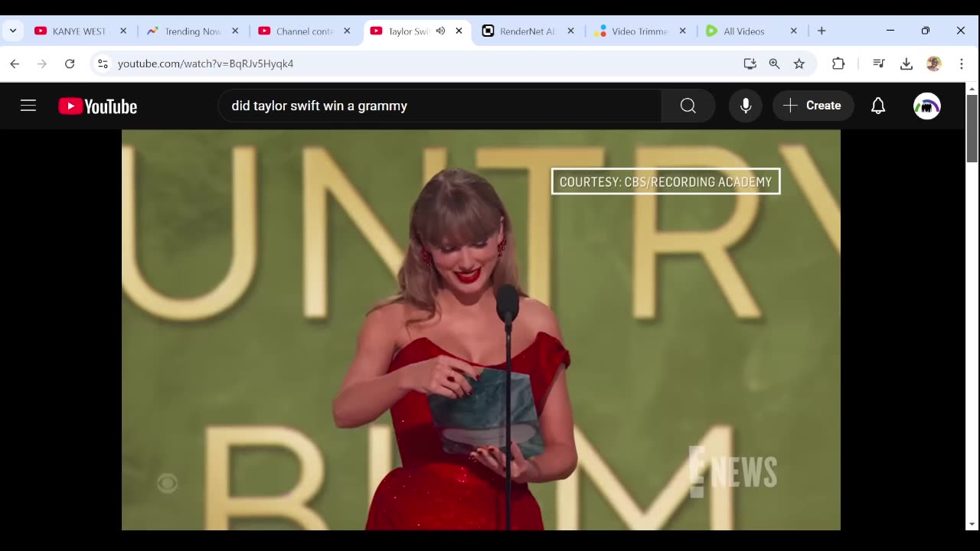980x551 pixels.
Task: View site information icon in address bar
Action: [103, 64]
